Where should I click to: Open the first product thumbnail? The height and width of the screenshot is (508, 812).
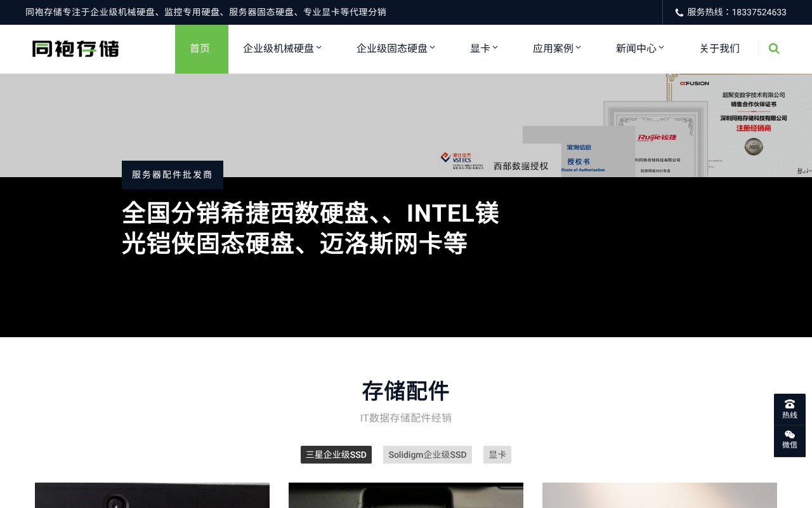coord(152,495)
